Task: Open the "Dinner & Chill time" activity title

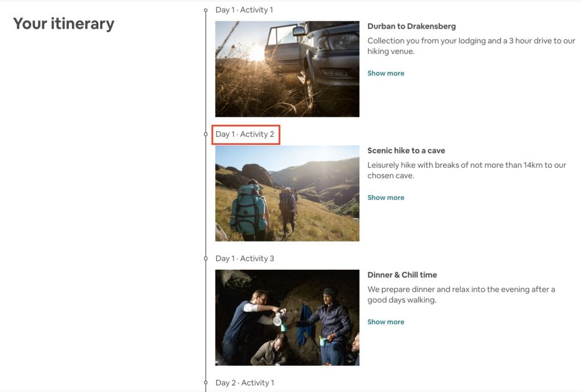Action: [402, 274]
